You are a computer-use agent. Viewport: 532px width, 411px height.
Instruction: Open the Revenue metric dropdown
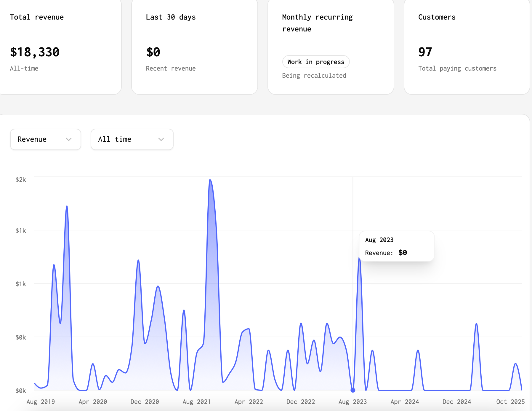(x=45, y=139)
